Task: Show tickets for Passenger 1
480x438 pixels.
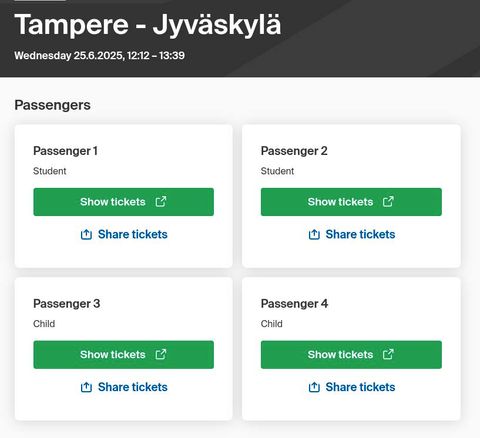Action: (x=124, y=202)
